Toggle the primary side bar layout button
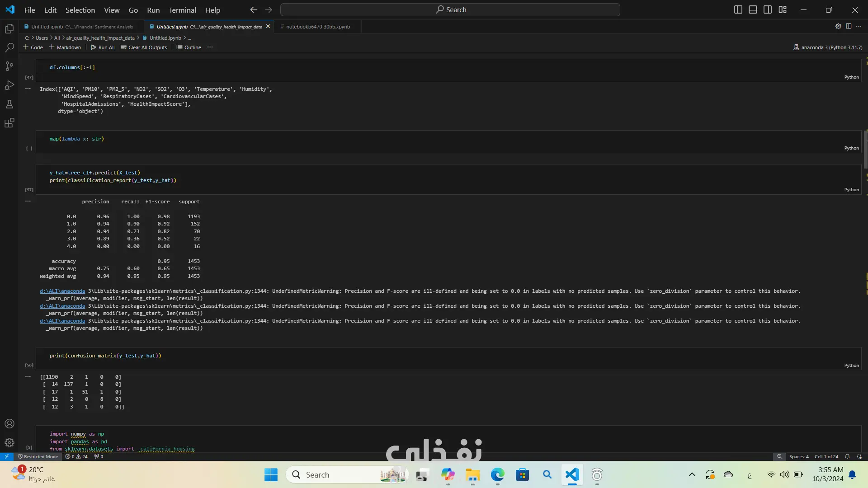Viewport: 868px width, 488px height. coord(738,9)
